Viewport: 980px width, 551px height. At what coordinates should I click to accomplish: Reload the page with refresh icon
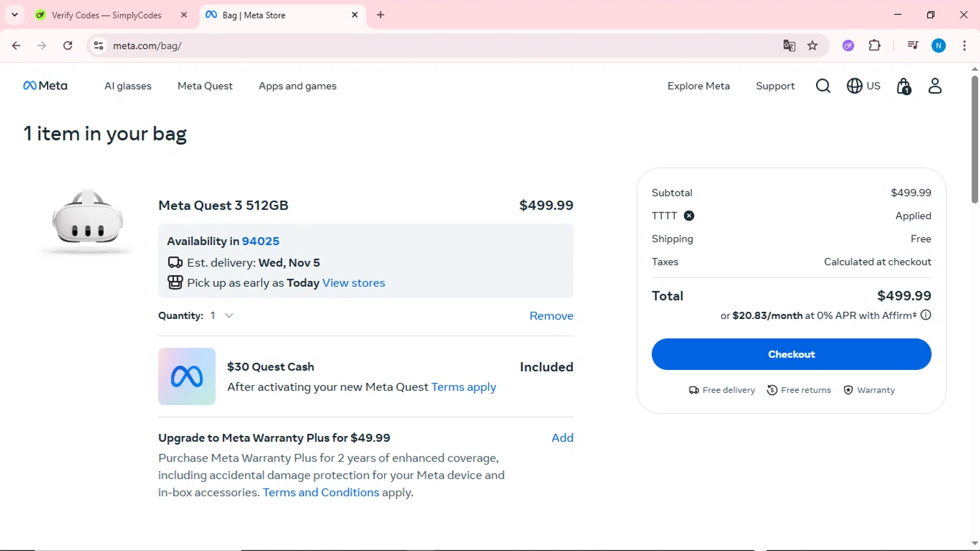pos(68,46)
